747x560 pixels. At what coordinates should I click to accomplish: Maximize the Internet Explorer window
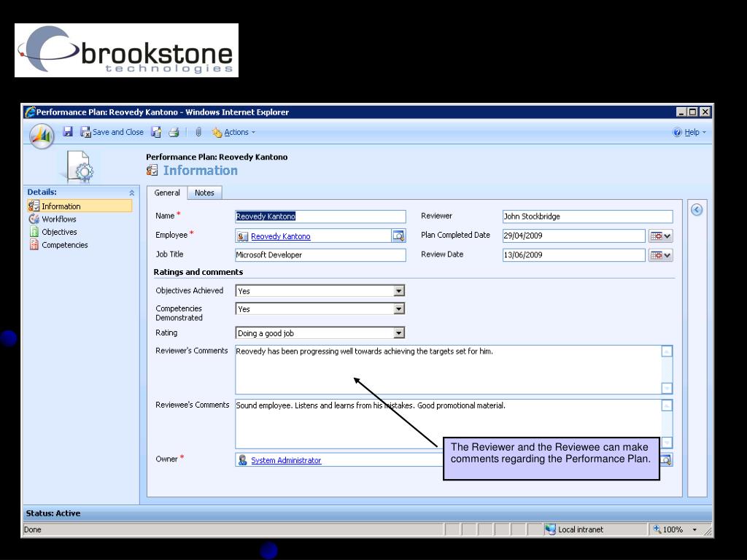pyautogui.click(x=693, y=112)
